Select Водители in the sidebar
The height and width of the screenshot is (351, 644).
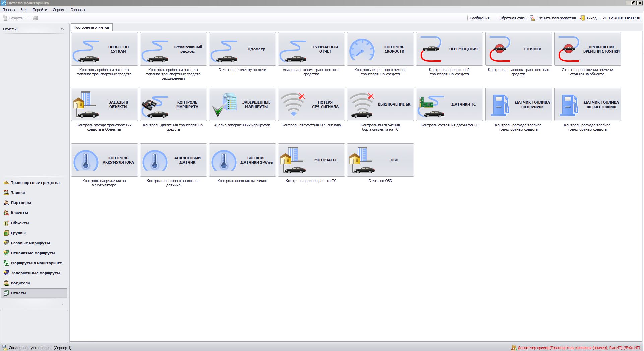point(34,283)
